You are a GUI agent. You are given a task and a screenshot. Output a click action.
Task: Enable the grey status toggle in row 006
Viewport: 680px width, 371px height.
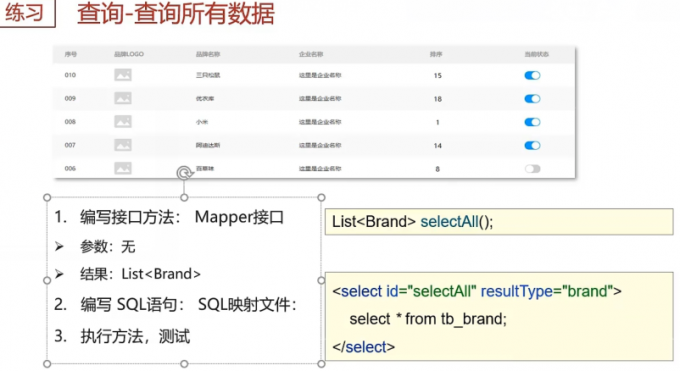(532, 169)
